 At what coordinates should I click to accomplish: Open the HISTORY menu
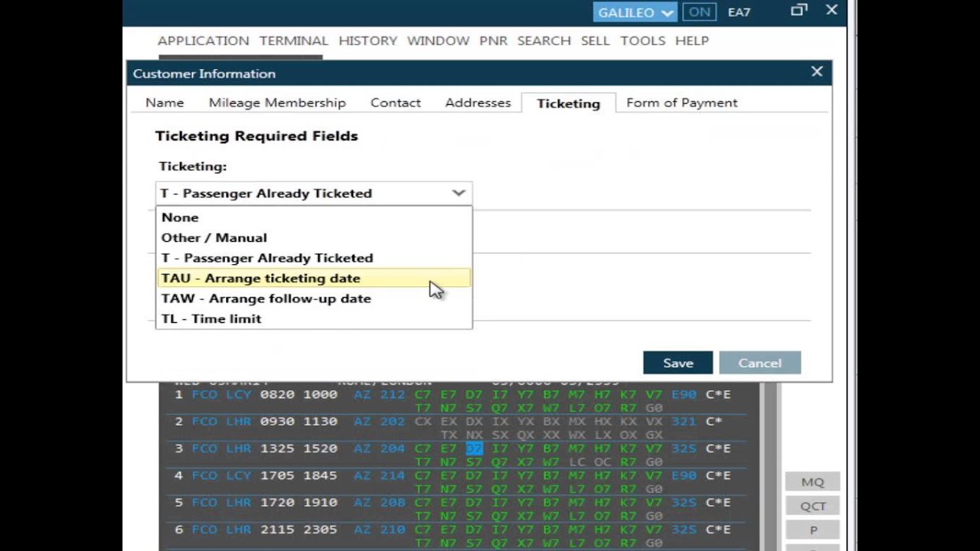tap(367, 41)
